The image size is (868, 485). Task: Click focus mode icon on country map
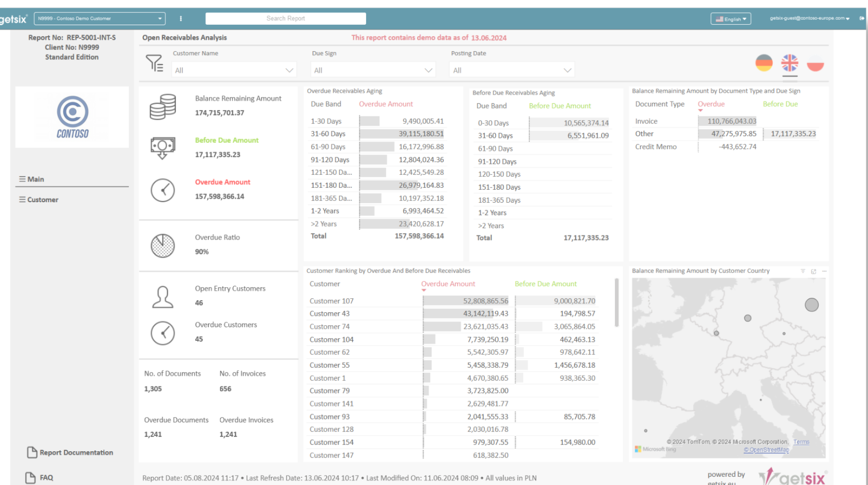814,271
